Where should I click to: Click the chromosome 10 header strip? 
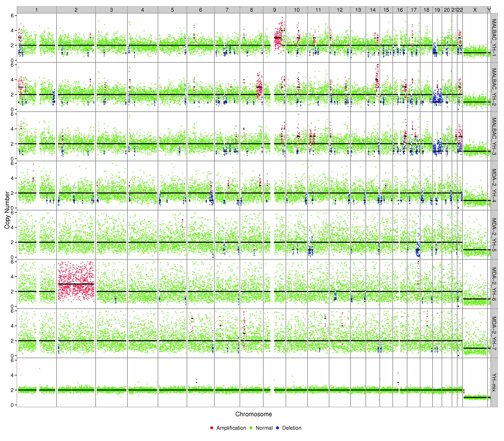(297, 10)
